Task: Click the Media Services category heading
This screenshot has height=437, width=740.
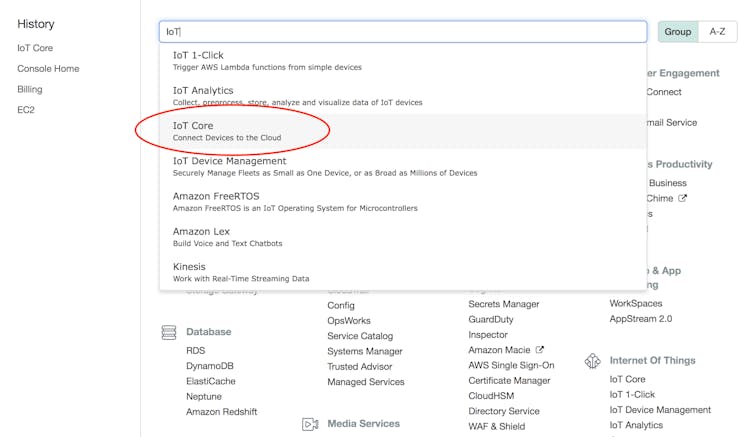Action: 363,424
